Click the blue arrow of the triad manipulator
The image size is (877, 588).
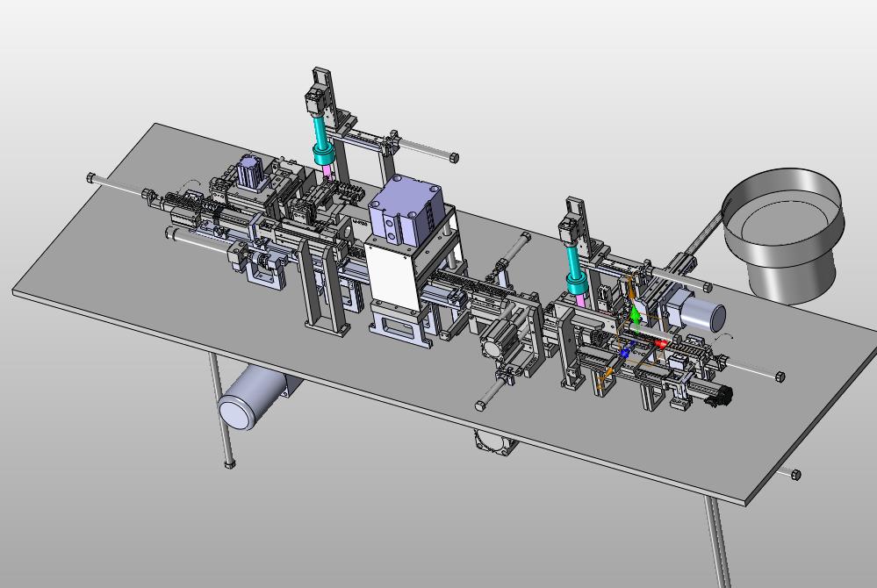point(627,352)
